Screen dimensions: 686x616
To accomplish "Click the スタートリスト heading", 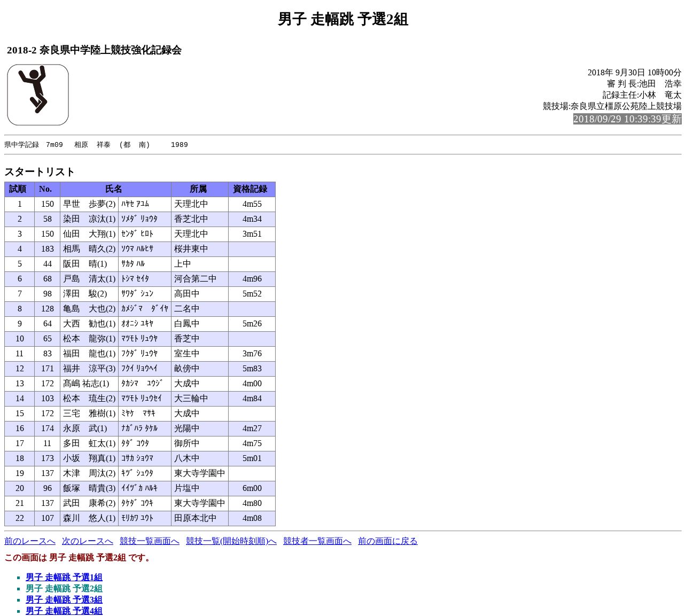I will (x=40, y=172).
